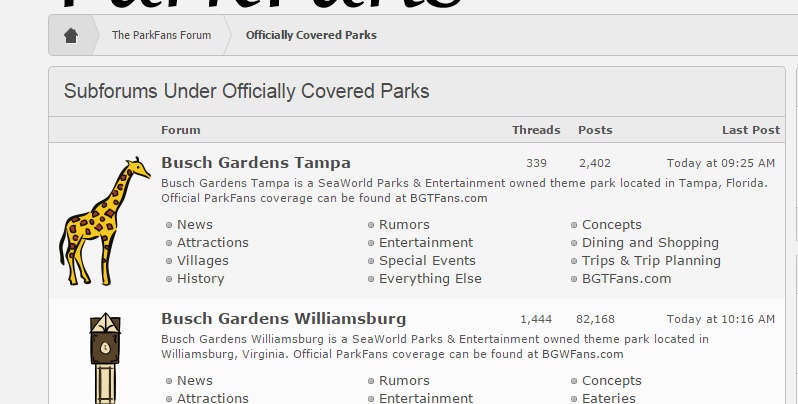Viewport: 798px width, 404px height.
Task: Visit Tampa Villages subforum
Action: [x=203, y=261]
